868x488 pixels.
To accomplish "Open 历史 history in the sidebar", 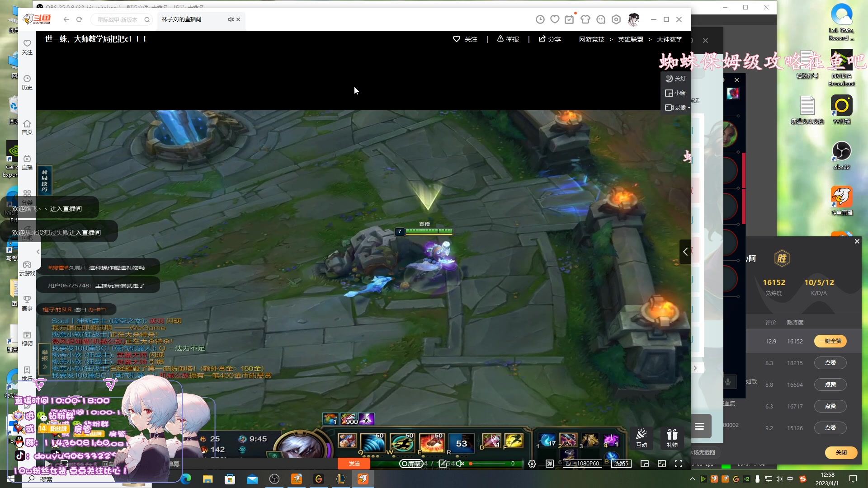I will (27, 79).
